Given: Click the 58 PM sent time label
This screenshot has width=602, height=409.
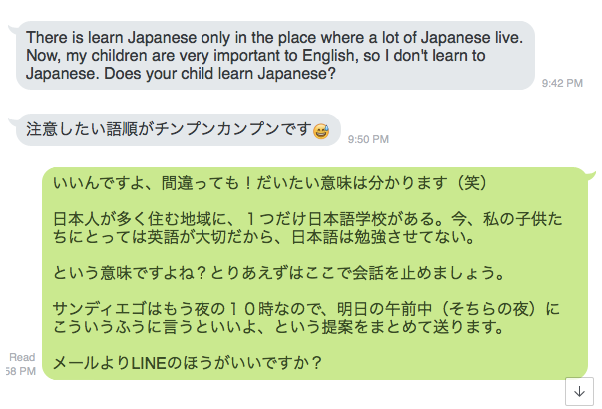Looking at the screenshot, I should coord(21,371).
